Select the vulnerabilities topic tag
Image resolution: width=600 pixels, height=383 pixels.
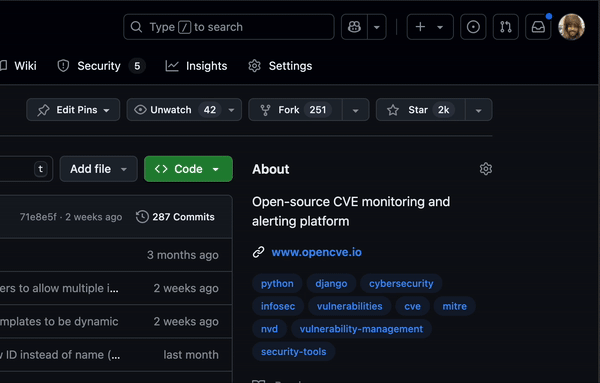click(x=349, y=306)
